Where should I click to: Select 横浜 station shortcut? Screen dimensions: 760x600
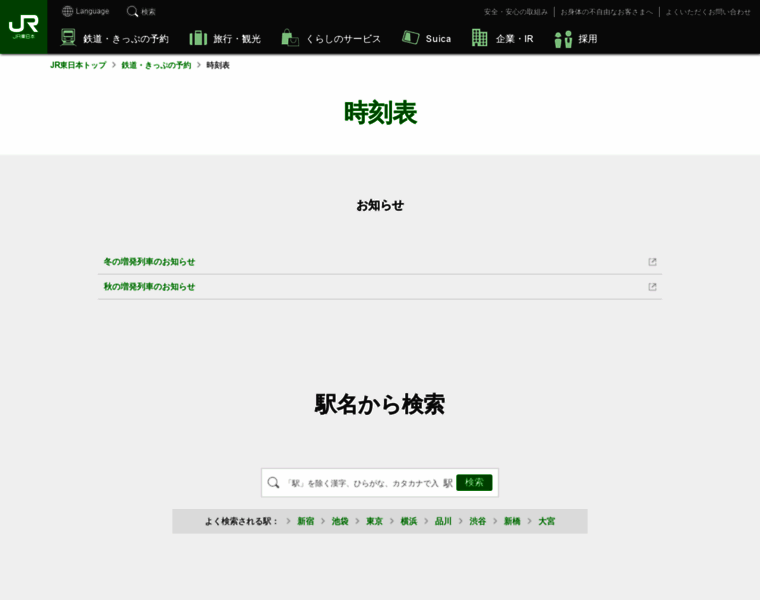(x=409, y=521)
